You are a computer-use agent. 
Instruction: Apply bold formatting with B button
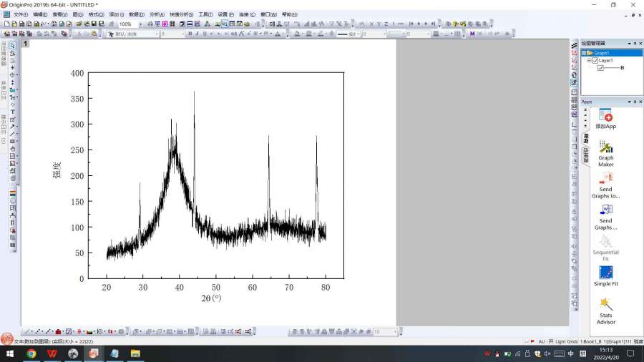pyautogui.click(x=189, y=34)
